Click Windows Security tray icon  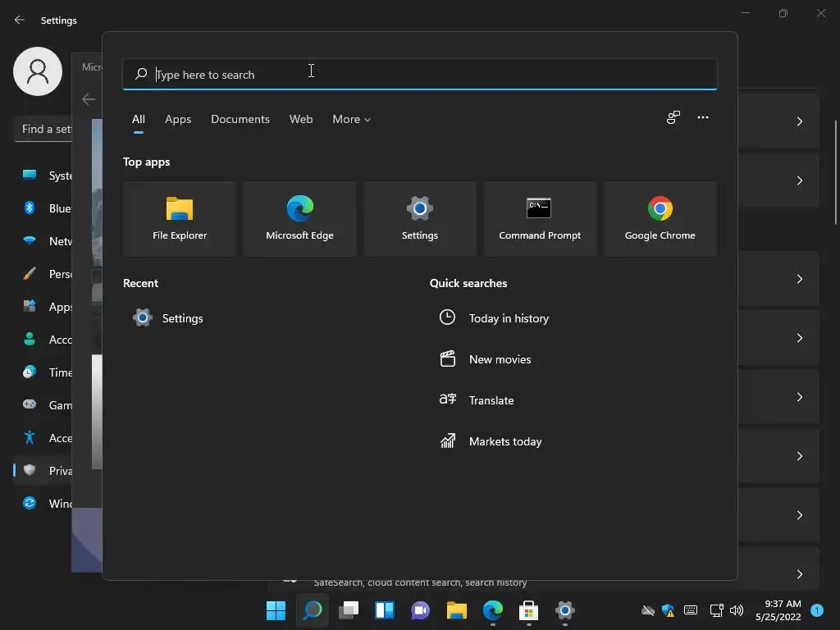coord(668,610)
